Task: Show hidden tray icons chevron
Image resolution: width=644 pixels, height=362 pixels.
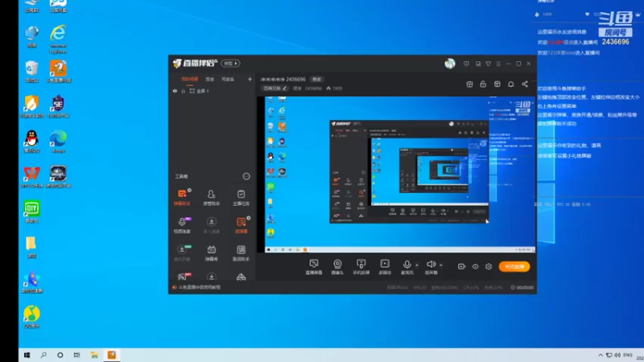Action: click(601, 355)
